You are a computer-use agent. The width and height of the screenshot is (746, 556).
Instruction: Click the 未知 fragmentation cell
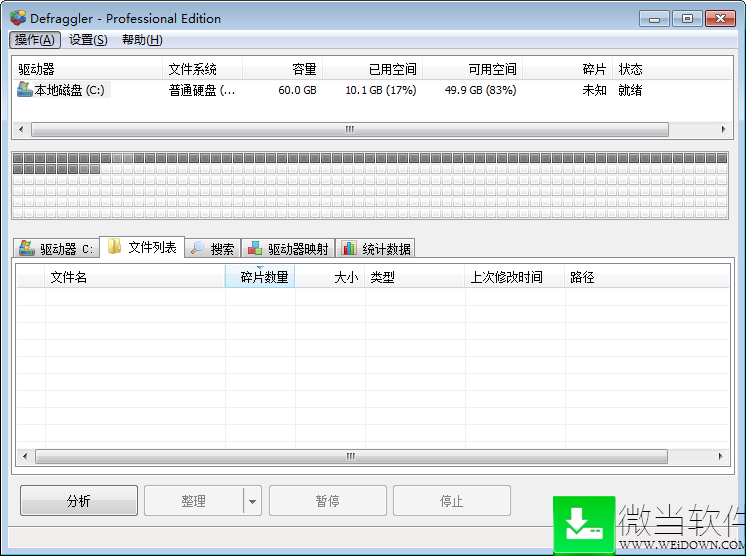594,90
